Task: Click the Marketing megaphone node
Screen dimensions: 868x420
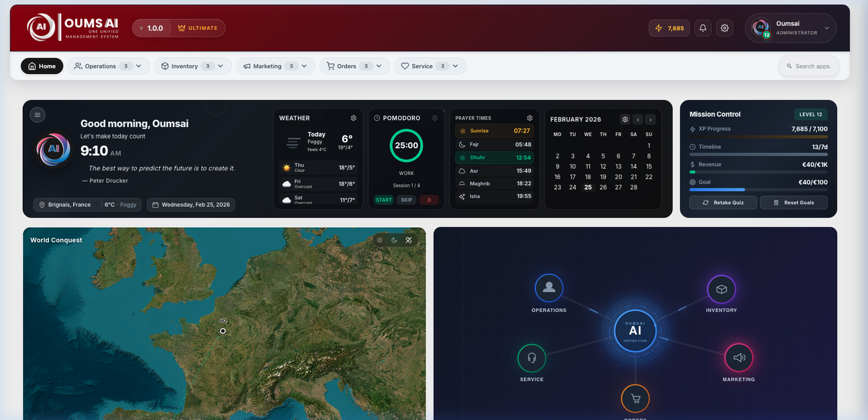Action: tap(739, 357)
